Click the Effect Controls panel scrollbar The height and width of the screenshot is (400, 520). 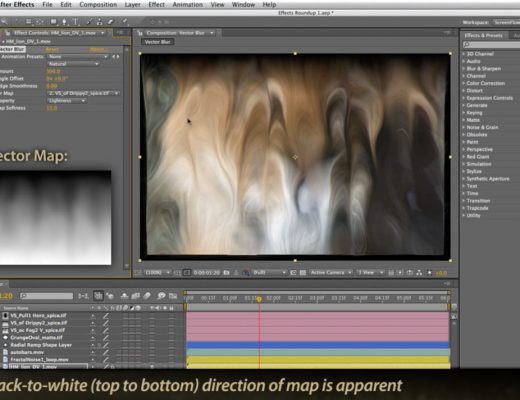[126, 157]
